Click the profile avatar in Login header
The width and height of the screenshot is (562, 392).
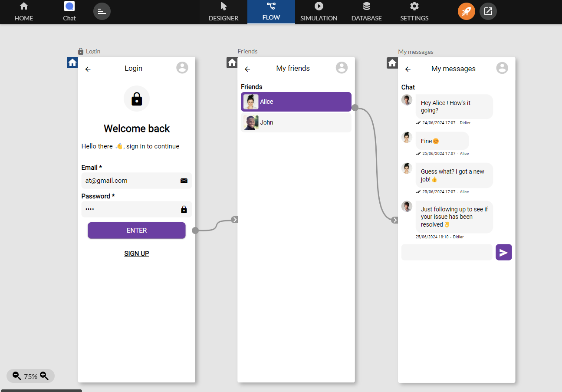click(x=182, y=68)
